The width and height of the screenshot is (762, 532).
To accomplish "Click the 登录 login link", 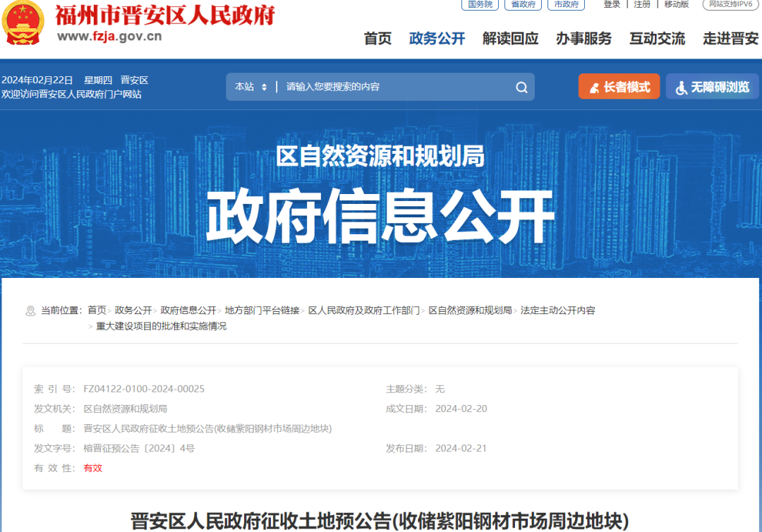I will [x=611, y=6].
